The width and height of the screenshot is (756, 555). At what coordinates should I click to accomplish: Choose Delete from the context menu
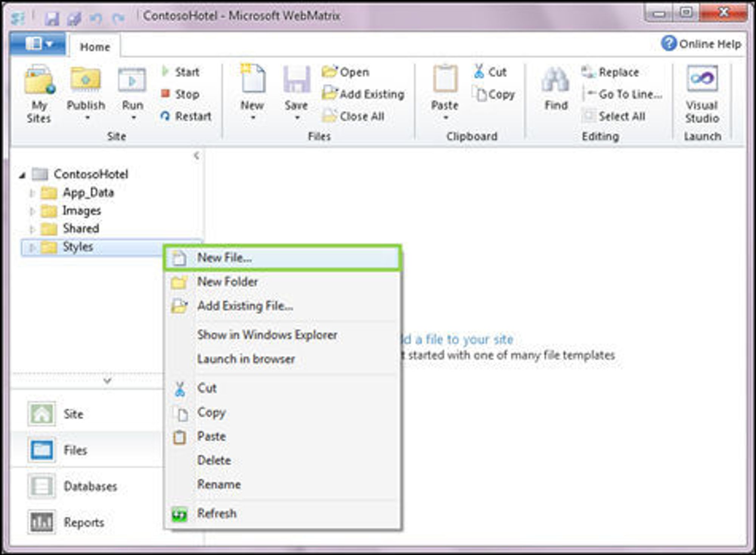click(x=282, y=460)
